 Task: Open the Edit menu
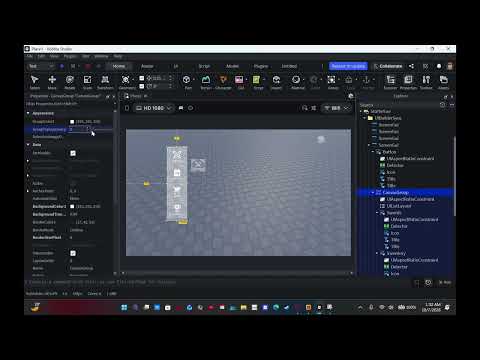(x=41, y=56)
